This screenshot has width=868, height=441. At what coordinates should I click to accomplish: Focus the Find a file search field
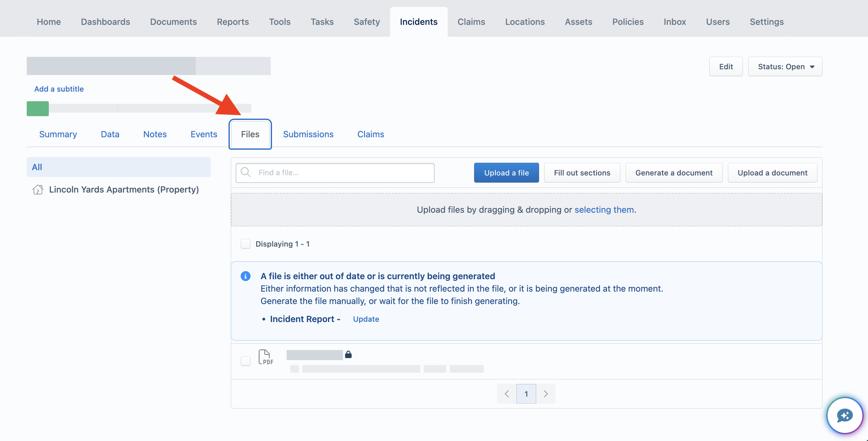coord(335,173)
